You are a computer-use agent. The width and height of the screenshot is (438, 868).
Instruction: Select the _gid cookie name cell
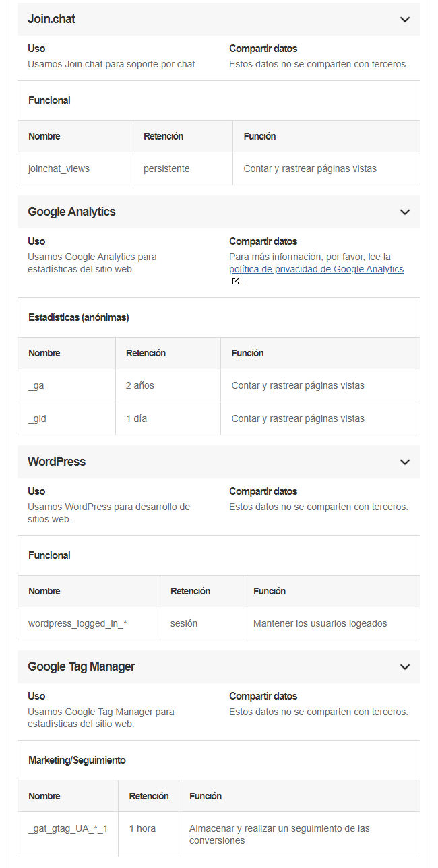67,418
